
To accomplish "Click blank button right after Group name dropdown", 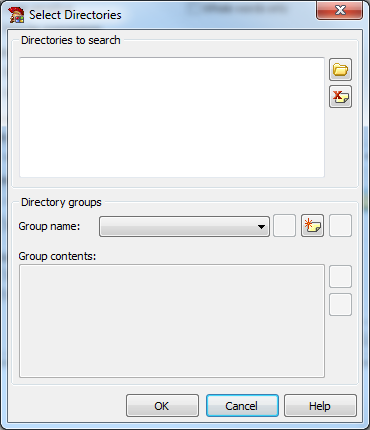I will pyautogui.click(x=284, y=226).
